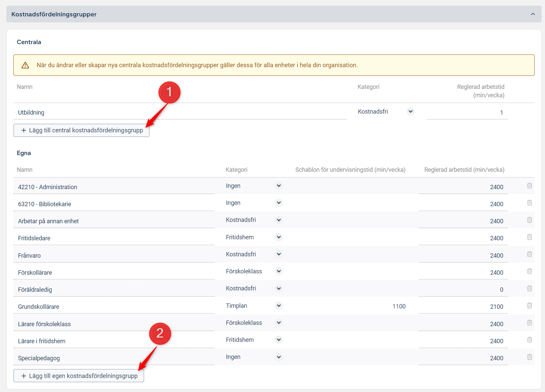This screenshot has width=545, height=392.
Task: Delete the Frånvaro row
Action: tap(530, 254)
